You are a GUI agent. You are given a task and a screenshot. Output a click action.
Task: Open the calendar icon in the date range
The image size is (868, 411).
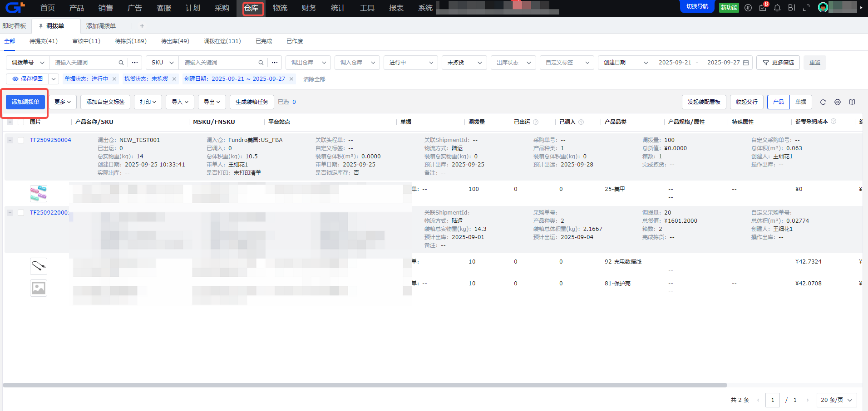pos(746,63)
